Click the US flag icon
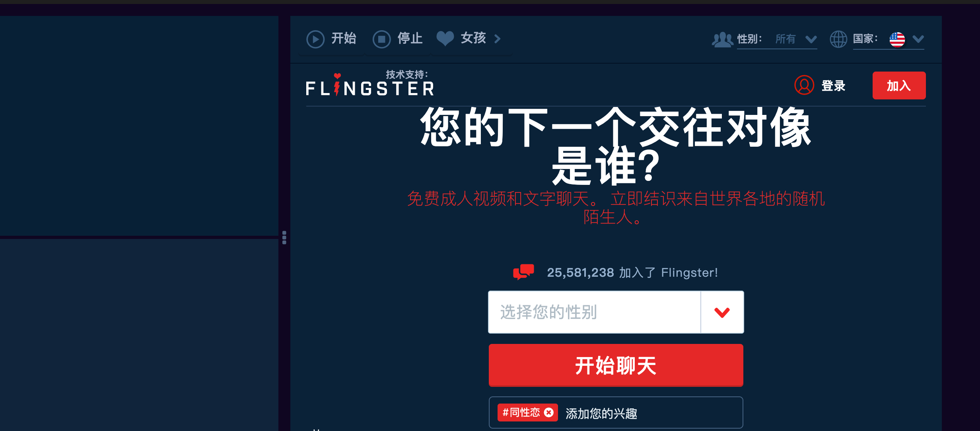The image size is (980, 431). 897,39
